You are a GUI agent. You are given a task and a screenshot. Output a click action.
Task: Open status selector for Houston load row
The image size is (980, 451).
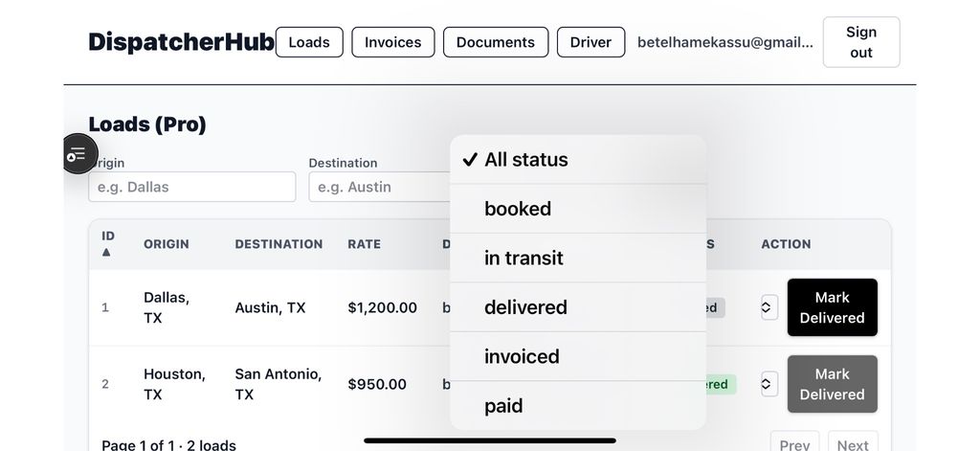click(x=767, y=384)
